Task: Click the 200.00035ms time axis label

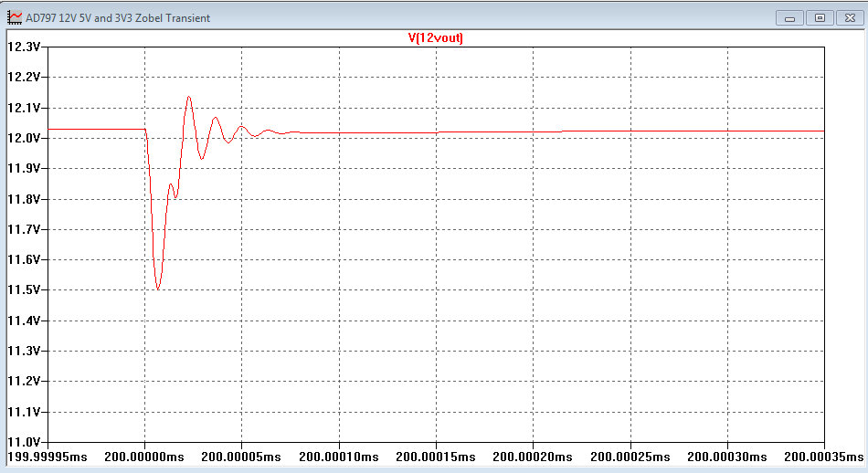Action: point(824,457)
